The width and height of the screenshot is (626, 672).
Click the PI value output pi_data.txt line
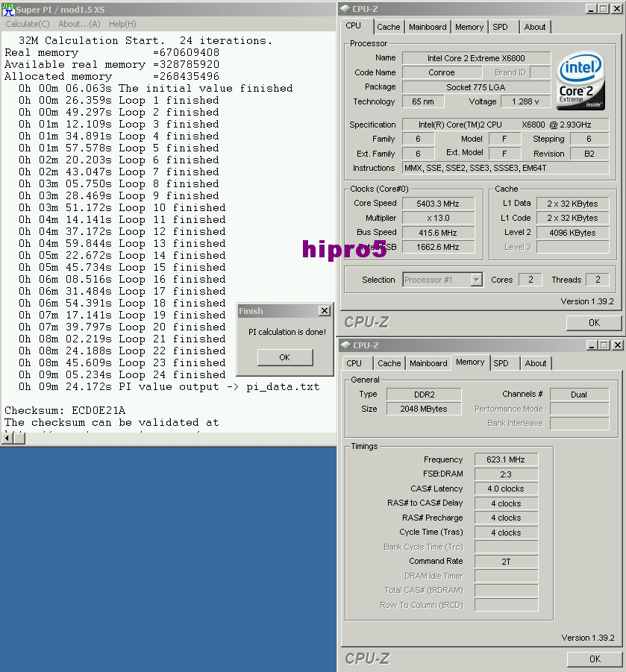click(169, 386)
